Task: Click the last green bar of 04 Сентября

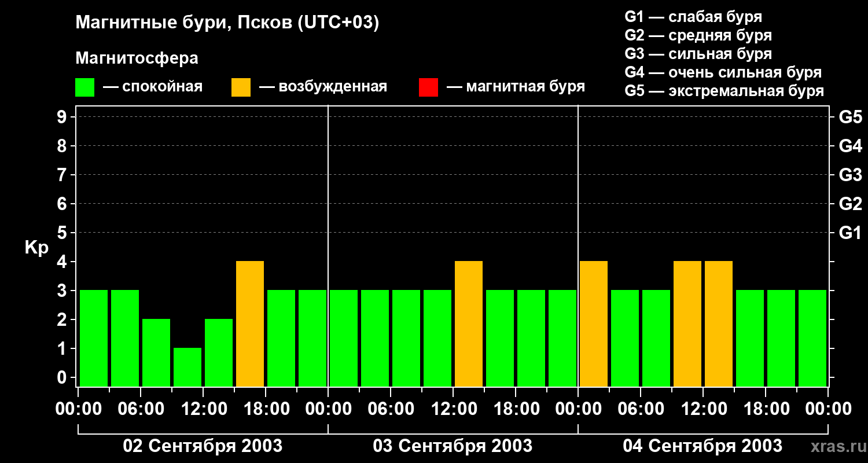Action: 812,338
